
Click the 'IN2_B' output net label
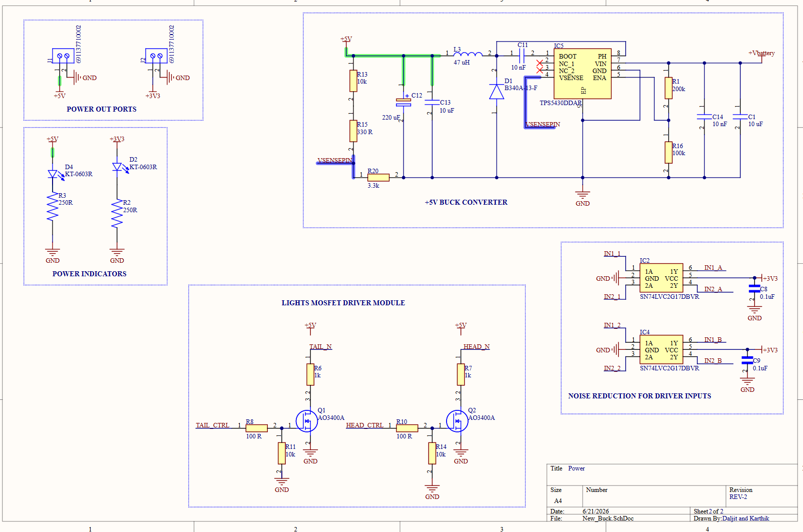[713, 361]
